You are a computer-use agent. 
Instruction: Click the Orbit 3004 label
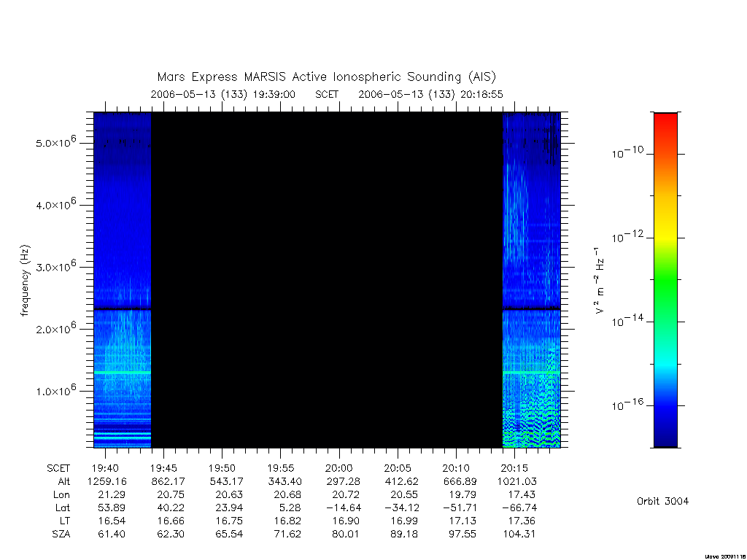point(662,501)
